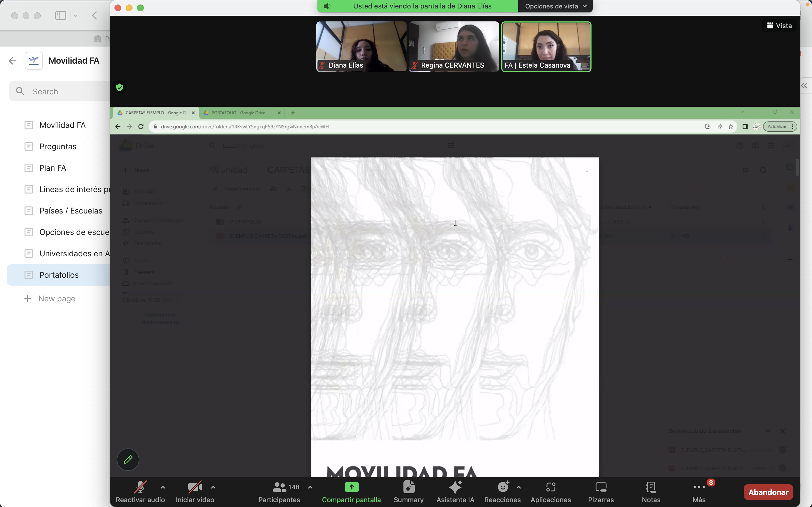The width and height of the screenshot is (812, 507).
Task: Click the green encryption shield icon
Action: point(120,88)
